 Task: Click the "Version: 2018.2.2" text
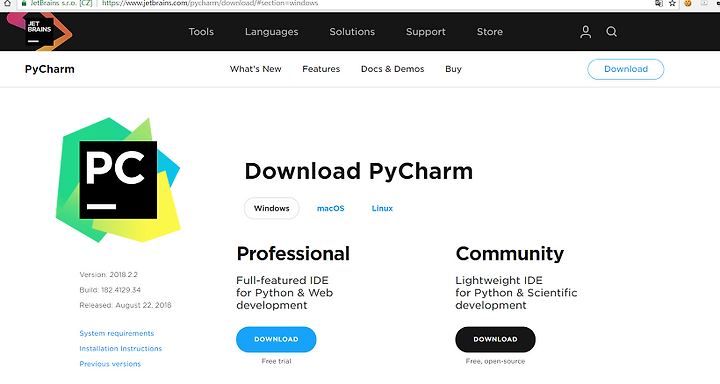(x=108, y=275)
